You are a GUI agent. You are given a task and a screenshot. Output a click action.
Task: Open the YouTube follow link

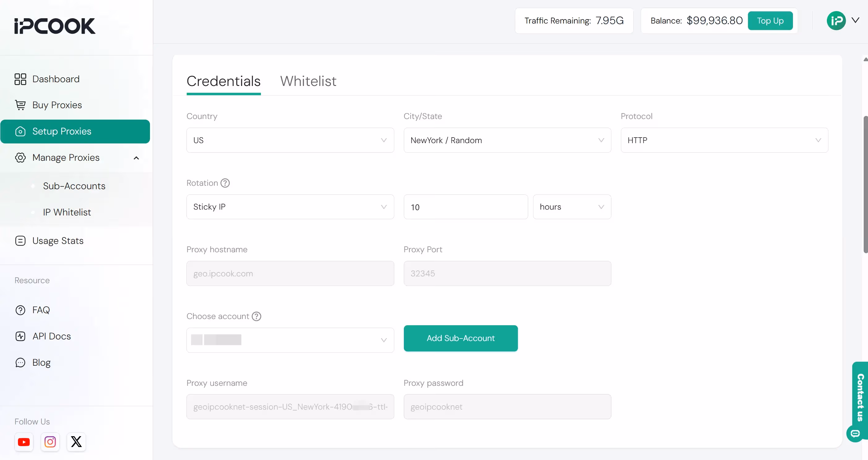click(24, 442)
